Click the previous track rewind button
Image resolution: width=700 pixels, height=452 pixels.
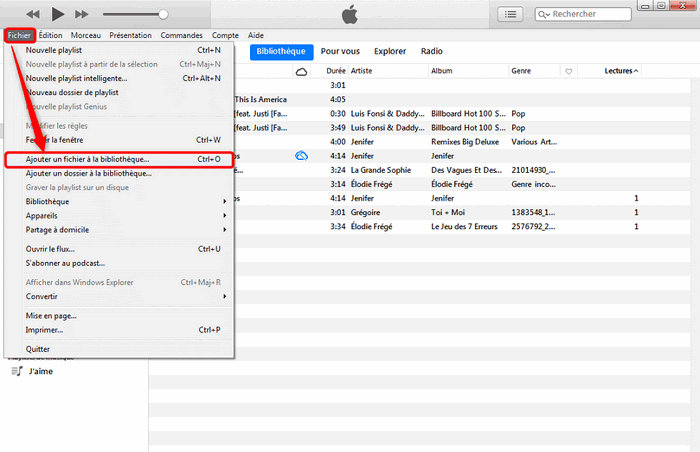[x=33, y=14]
